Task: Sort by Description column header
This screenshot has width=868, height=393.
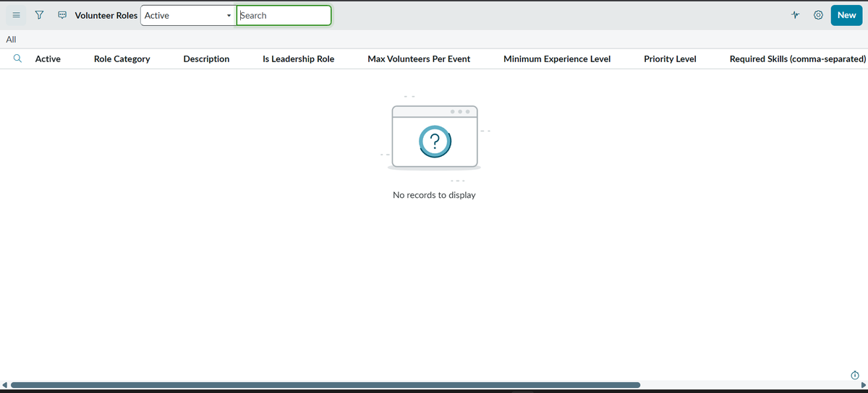Action: 206,59
